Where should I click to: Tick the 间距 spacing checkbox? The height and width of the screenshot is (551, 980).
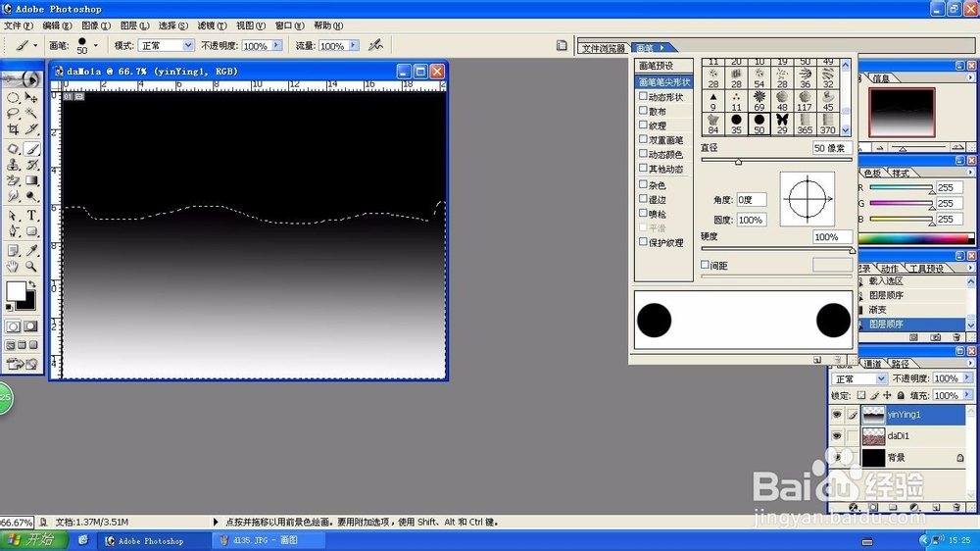[x=705, y=265]
